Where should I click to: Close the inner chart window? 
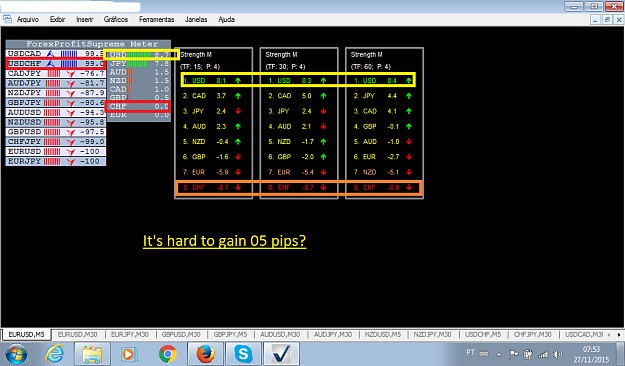pyautogui.click(x=619, y=20)
